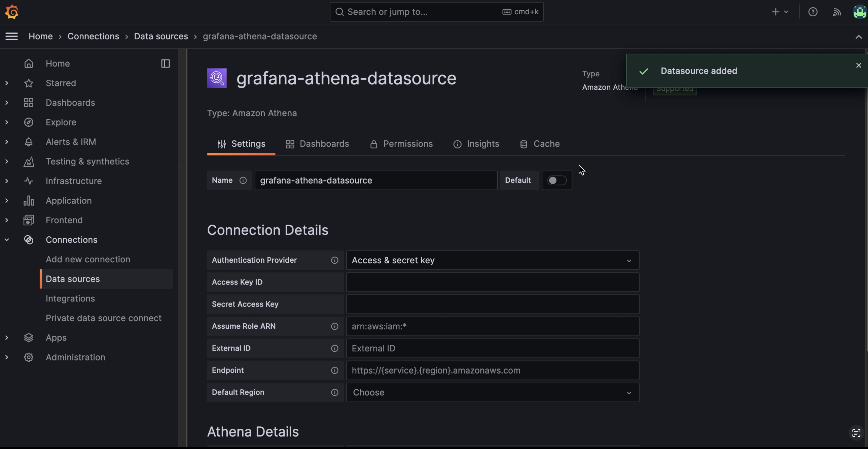
Task: Click the Connections icon in sidebar
Action: [29, 239]
